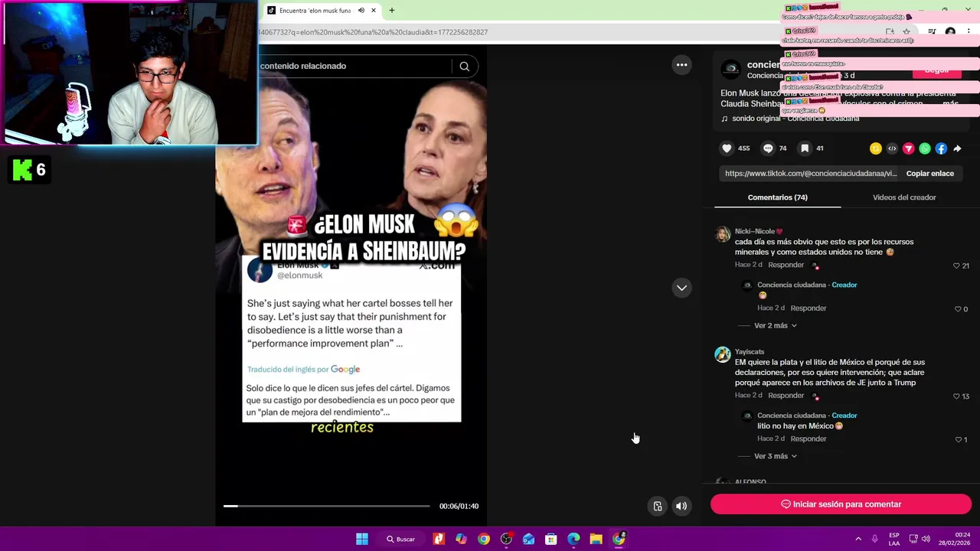
Task: Open Microsoft Store from the taskbar
Action: (x=550, y=540)
